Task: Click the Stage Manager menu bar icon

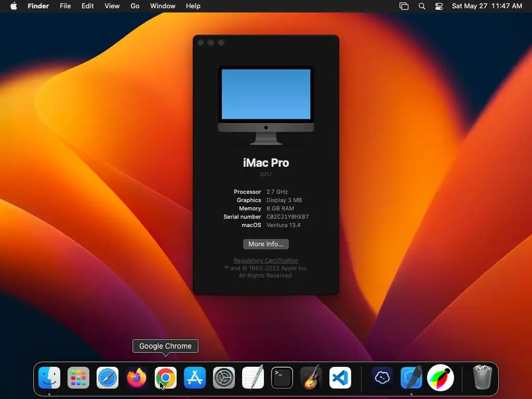Action: [404, 6]
